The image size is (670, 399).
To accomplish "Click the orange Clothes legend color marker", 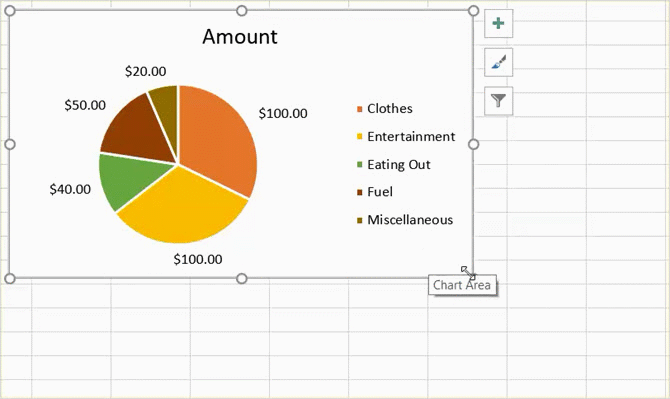I will pos(359,109).
